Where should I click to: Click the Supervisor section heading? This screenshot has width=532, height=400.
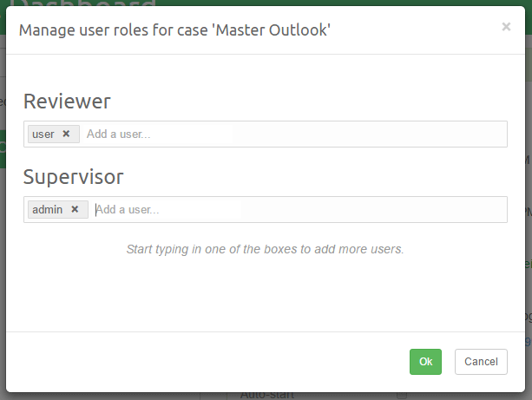(73, 177)
